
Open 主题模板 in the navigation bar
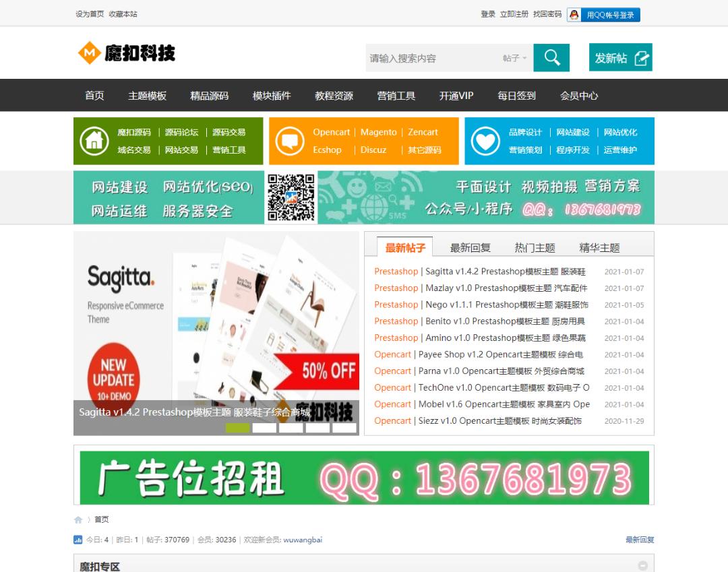click(x=147, y=96)
